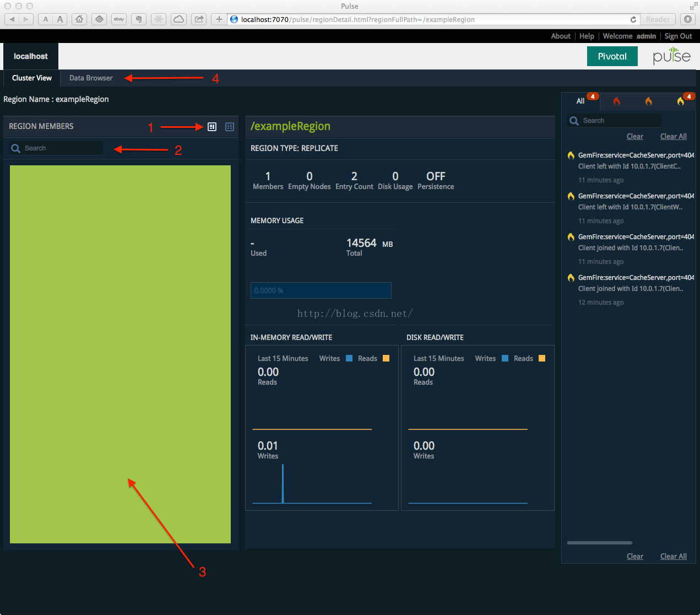The height and width of the screenshot is (615, 700).
Task: Click the upper Clear All link in alerts
Action: (x=674, y=136)
